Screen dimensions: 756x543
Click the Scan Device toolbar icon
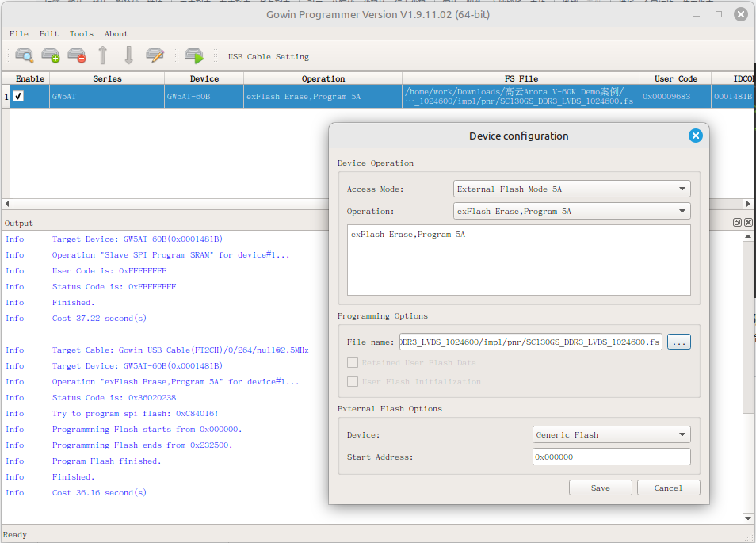coord(25,55)
